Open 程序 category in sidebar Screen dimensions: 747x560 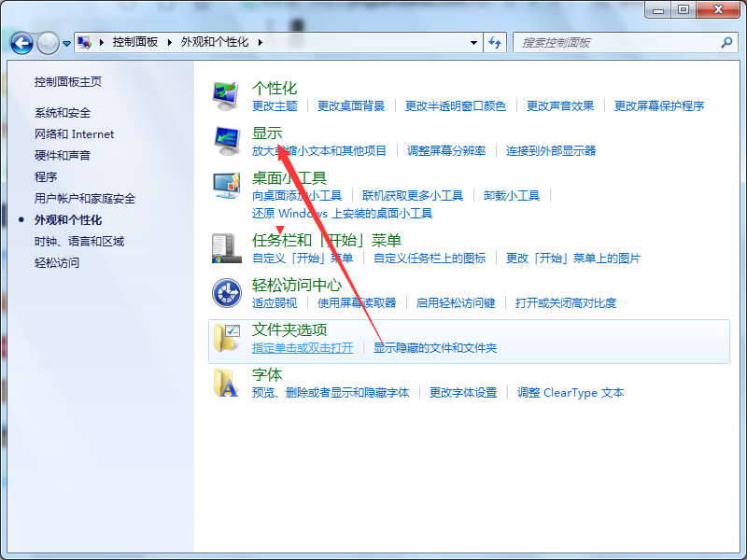(46, 177)
